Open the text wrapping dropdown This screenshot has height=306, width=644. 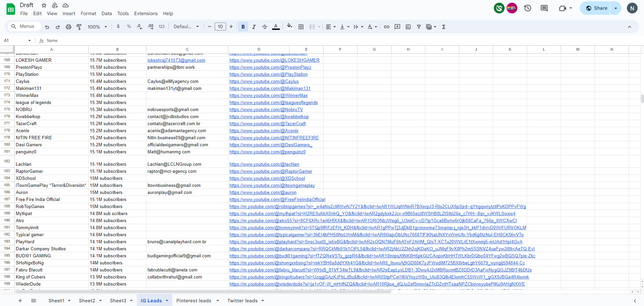358,27
